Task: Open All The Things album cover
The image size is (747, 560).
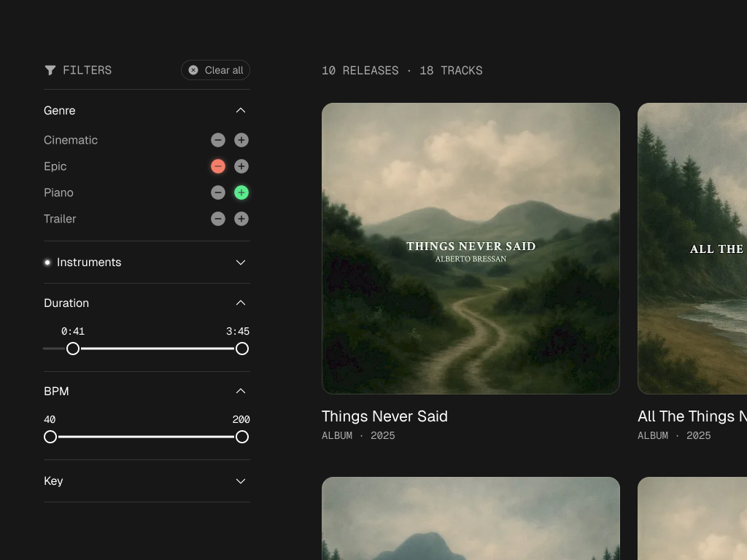Action: coord(692,249)
